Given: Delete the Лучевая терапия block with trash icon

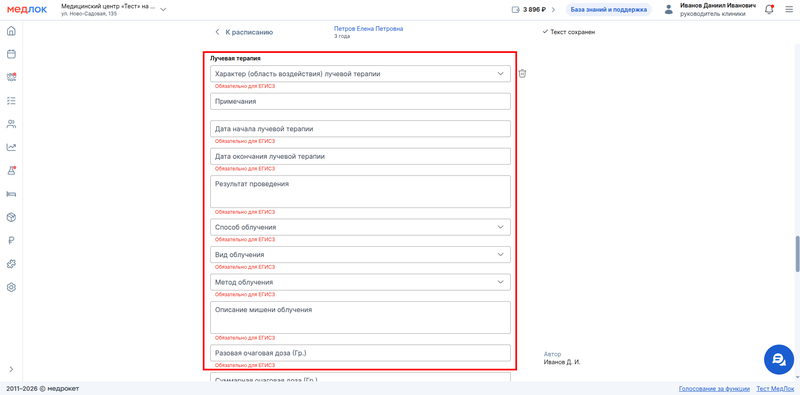Looking at the screenshot, I should pos(522,73).
